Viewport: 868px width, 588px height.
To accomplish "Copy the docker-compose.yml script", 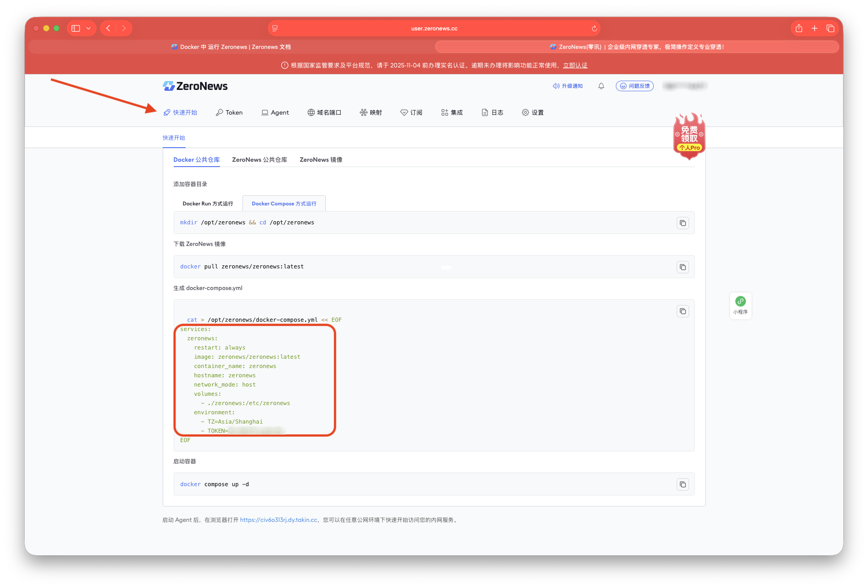I will tap(682, 312).
